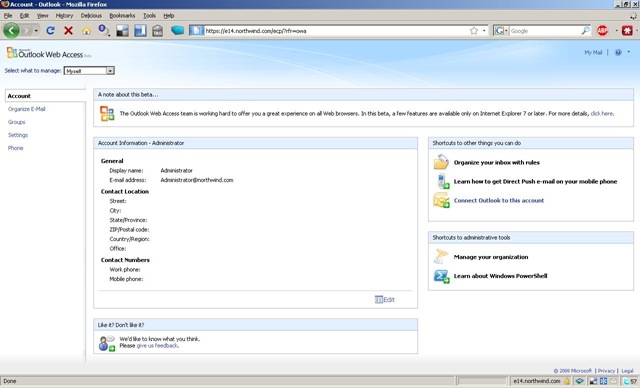Open 'Organize your inbox with rules' shortcut
This screenshot has height=388, width=640.
click(497, 162)
